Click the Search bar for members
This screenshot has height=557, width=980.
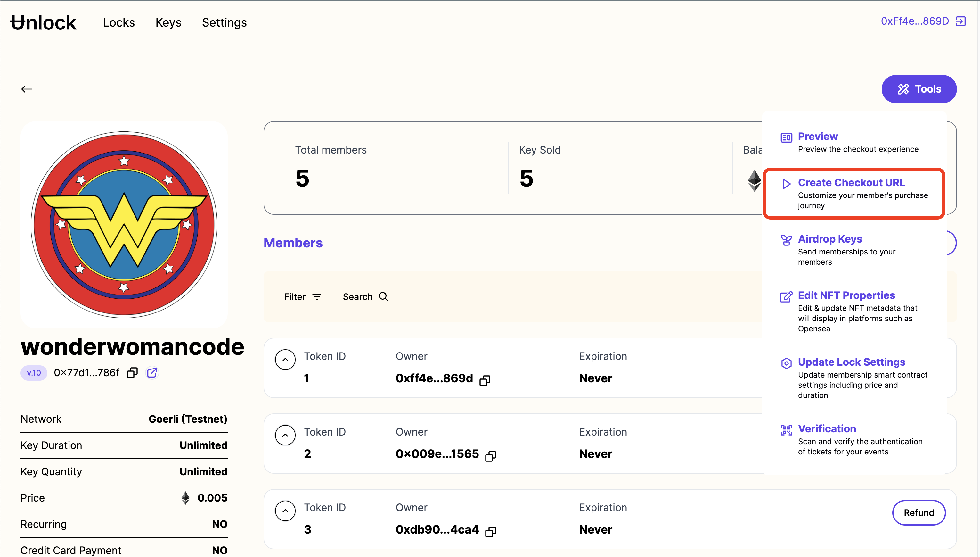pyautogui.click(x=365, y=296)
